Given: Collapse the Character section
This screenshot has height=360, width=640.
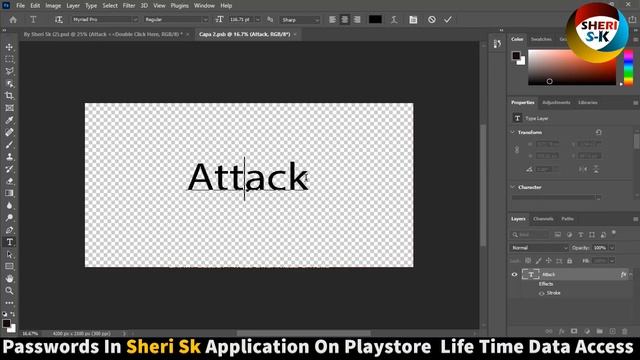Looking at the screenshot, I should pos(513,187).
